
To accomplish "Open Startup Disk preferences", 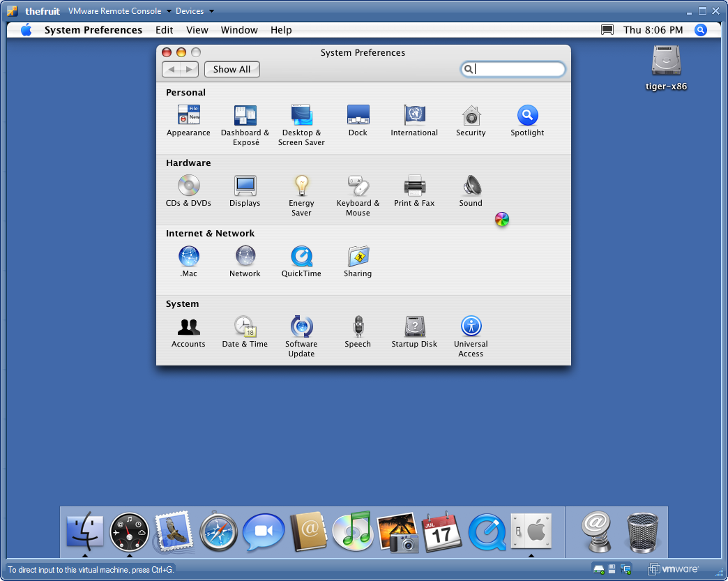I will (414, 331).
